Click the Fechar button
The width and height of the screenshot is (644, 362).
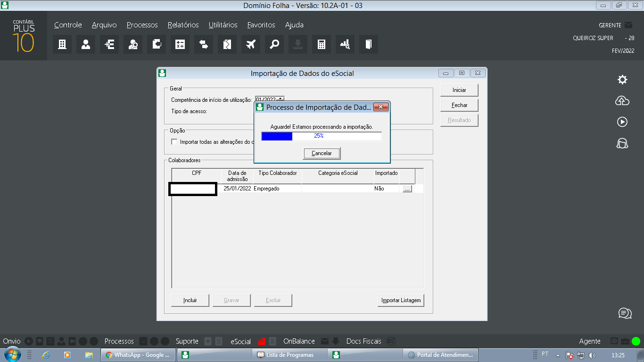[x=459, y=105]
